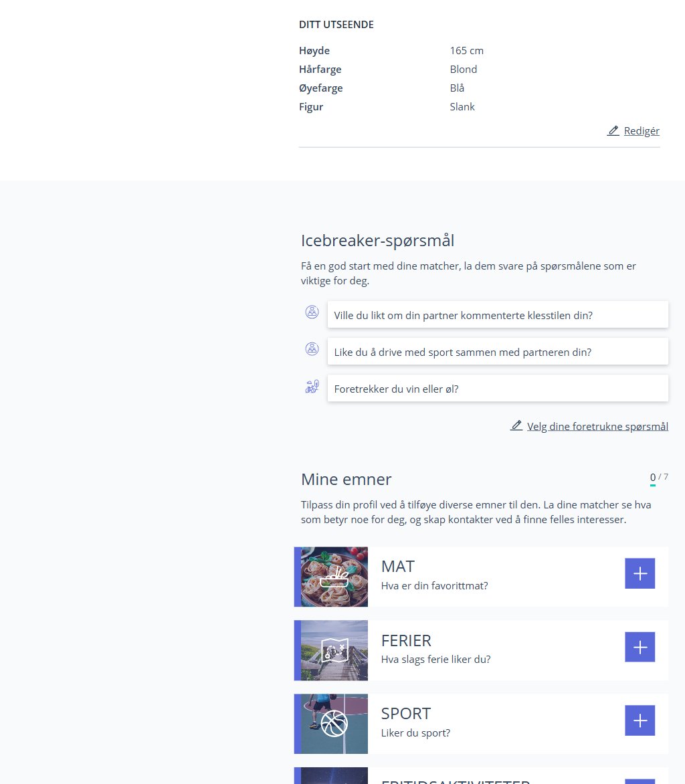The width and height of the screenshot is (685, 784).
Task: Click the people icon beside klesstilen question
Action: (312, 312)
